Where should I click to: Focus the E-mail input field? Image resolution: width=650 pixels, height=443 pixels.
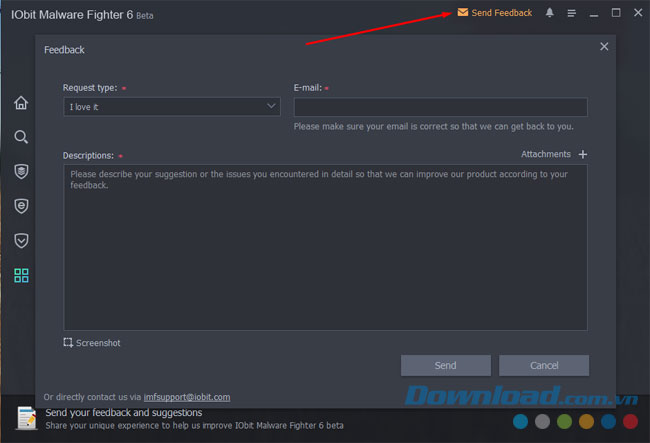tap(440, 107)
